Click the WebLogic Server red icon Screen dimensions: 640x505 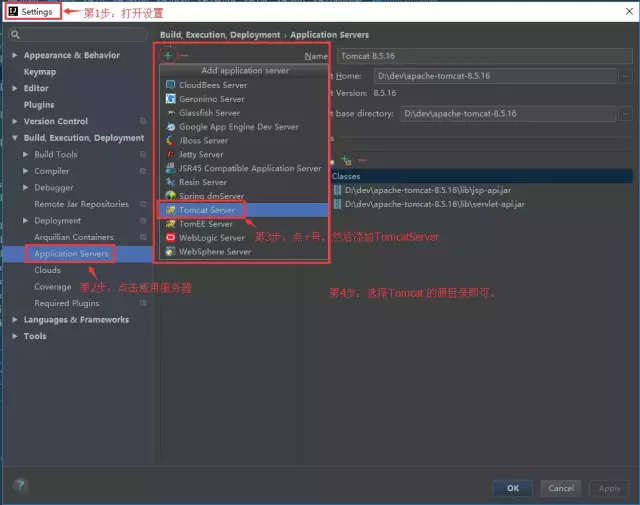(171, 238)
